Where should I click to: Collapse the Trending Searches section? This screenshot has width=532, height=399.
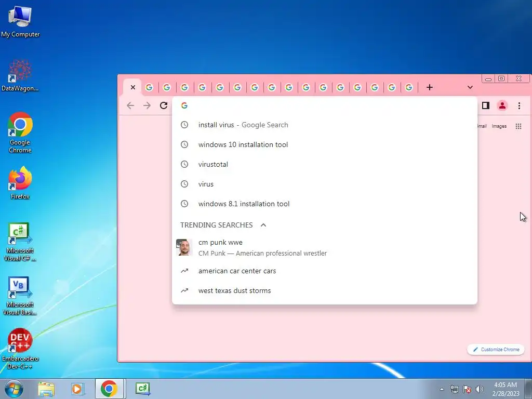click(263, 225)
